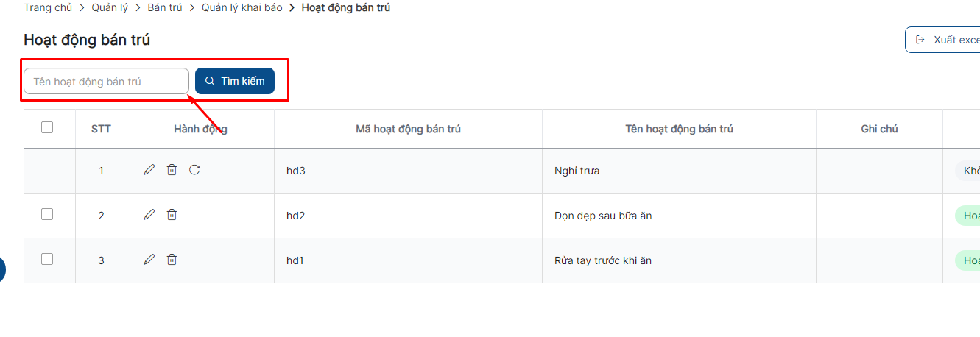980x337 pixels.
Task: Delete the hd2 activity row
Action: [x=172, y=215]
